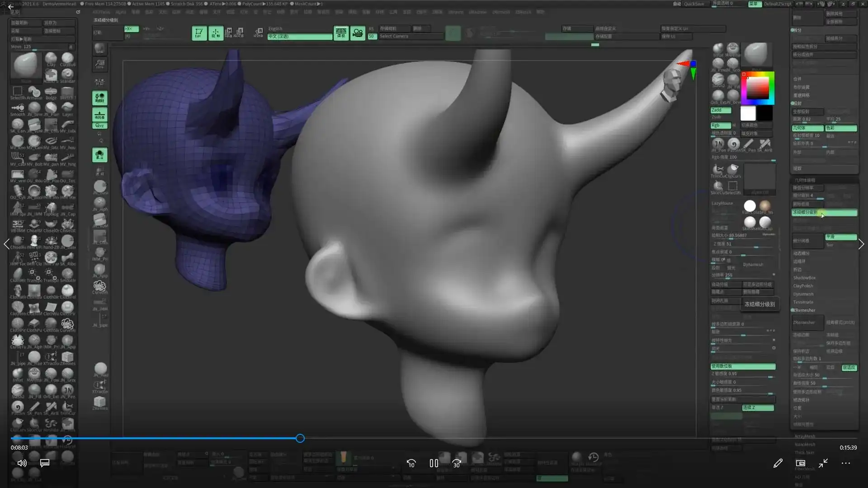
Task: Select the English language option
Action: 275,28
